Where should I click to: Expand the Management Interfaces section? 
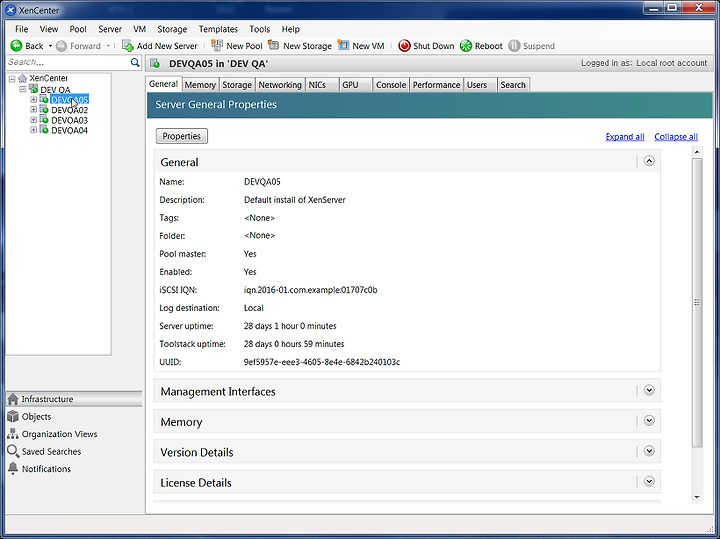[x=649, y=390]
